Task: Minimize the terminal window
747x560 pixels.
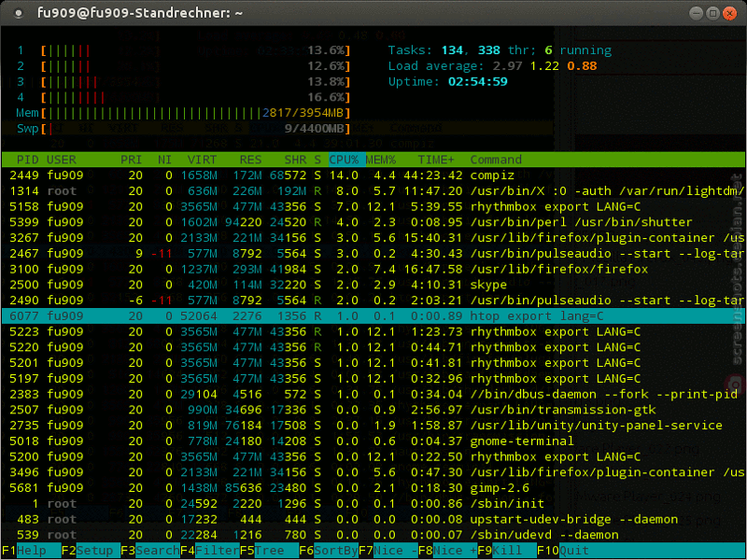Action: [x=696, y=13]
